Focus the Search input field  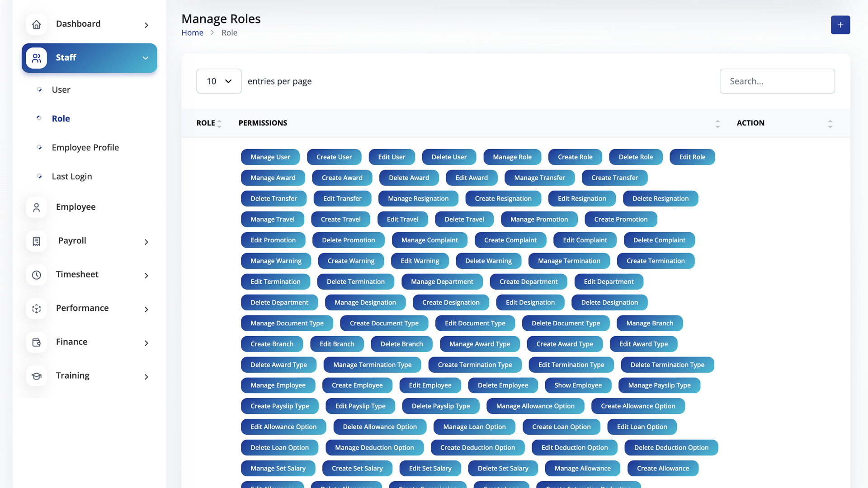pos(777,81)
